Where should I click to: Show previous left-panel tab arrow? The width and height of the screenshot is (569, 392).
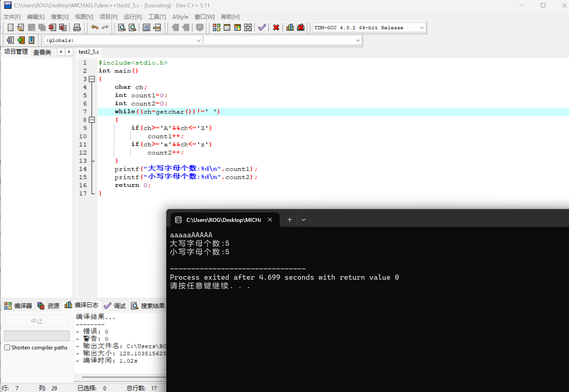click(61, 52)
